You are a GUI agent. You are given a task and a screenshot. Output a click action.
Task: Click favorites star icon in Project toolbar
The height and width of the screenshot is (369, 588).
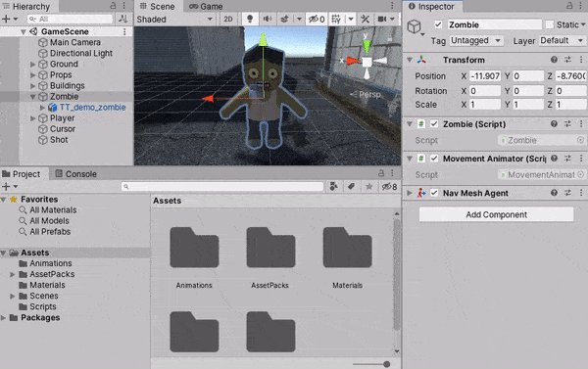tap(369, 186)
